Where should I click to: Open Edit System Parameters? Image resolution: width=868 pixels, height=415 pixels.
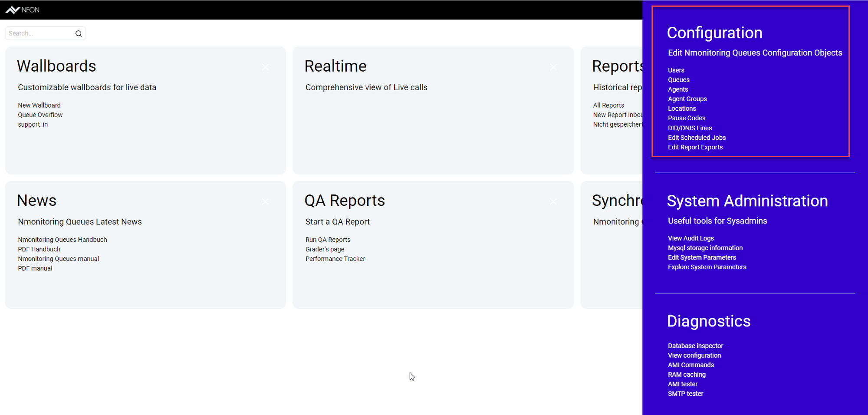click(702, 257)
